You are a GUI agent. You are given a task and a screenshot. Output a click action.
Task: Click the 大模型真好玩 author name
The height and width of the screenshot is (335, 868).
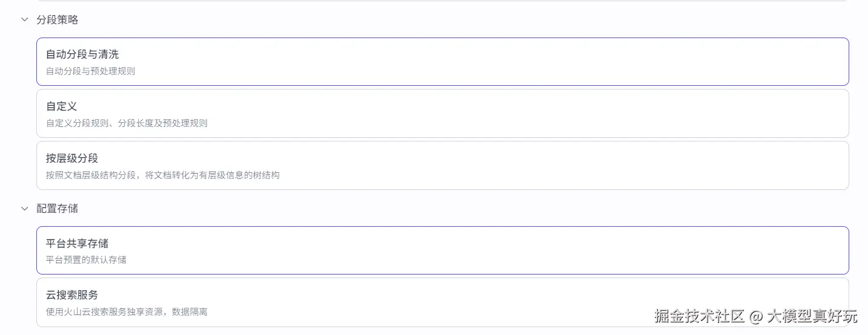click(x=812, y=316)
